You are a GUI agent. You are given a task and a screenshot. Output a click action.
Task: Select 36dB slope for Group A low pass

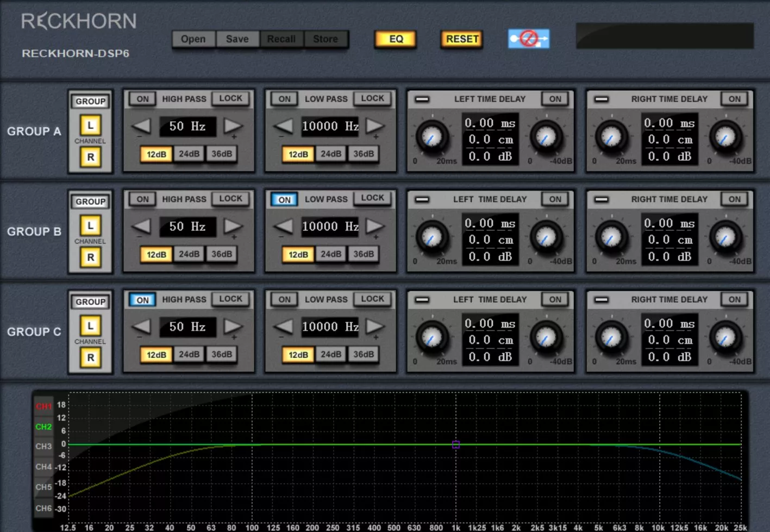(364, 154)
